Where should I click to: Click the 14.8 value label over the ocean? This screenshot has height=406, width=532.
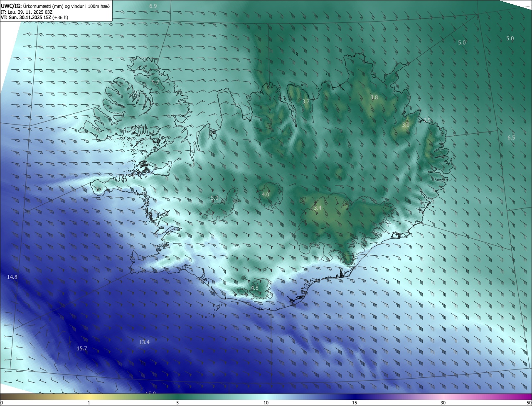tap(12, 277)
